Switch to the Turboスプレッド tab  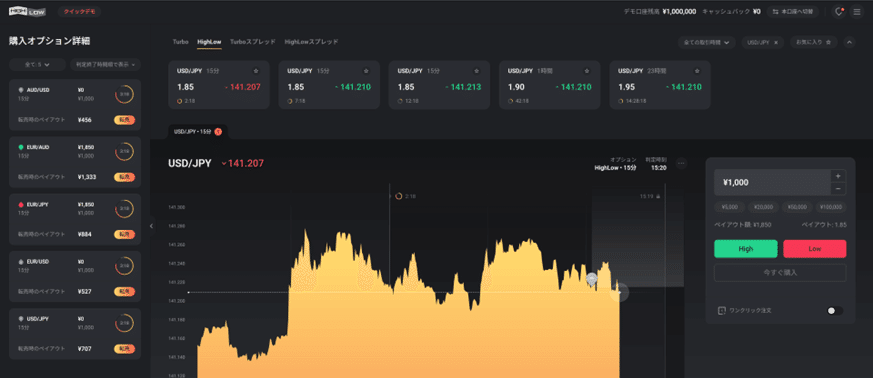[x=253, y=42]
